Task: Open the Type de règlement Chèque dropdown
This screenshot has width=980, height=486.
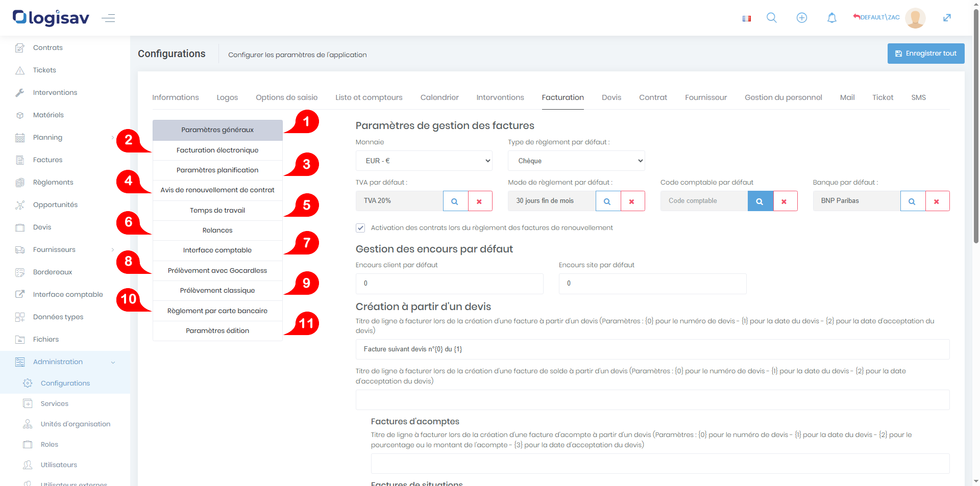Action: pos(576,161)
